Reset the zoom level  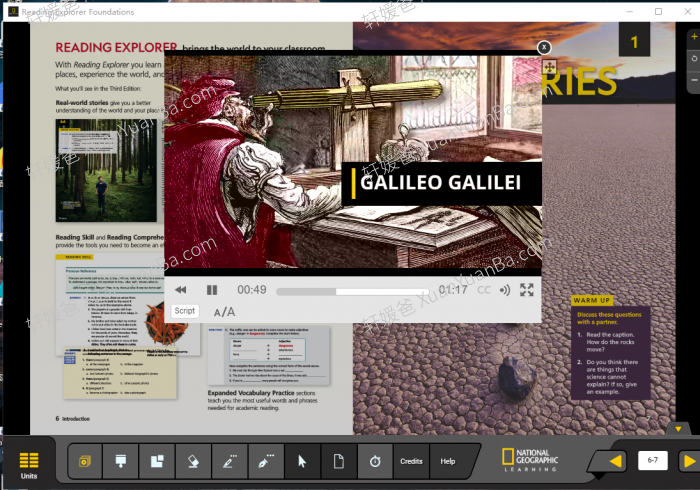coord(694,59)
